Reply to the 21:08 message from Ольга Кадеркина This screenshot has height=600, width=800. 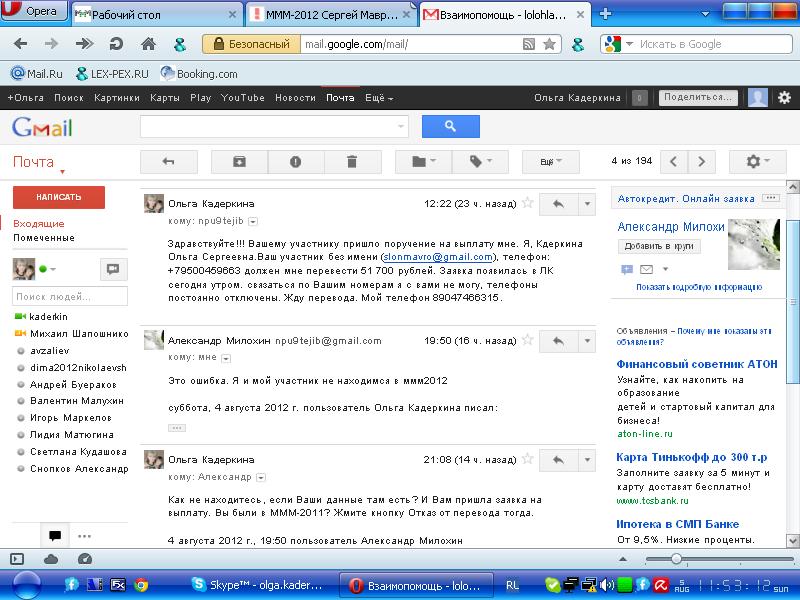point(559,460)
